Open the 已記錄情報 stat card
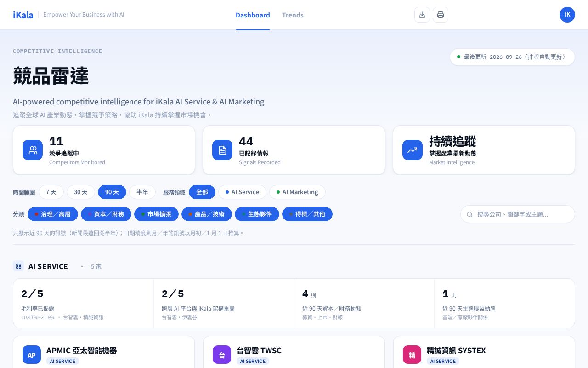 tap(294, 150)
